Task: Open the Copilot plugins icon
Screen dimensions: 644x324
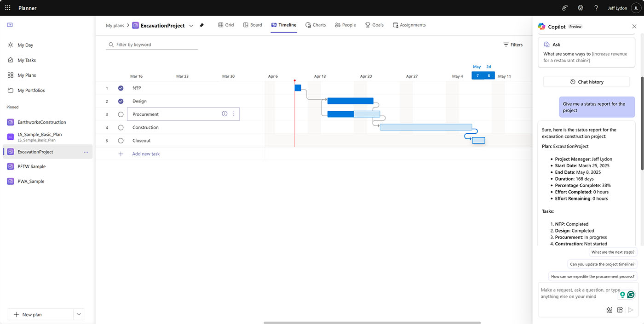Action: pyautogui.click(x=620, y=310)
